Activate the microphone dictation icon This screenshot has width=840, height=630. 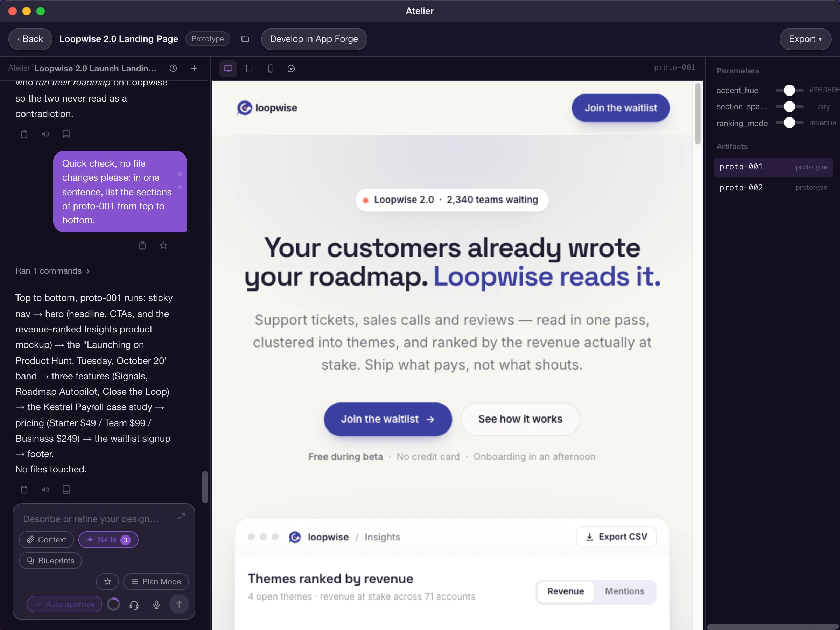(156, 604)
